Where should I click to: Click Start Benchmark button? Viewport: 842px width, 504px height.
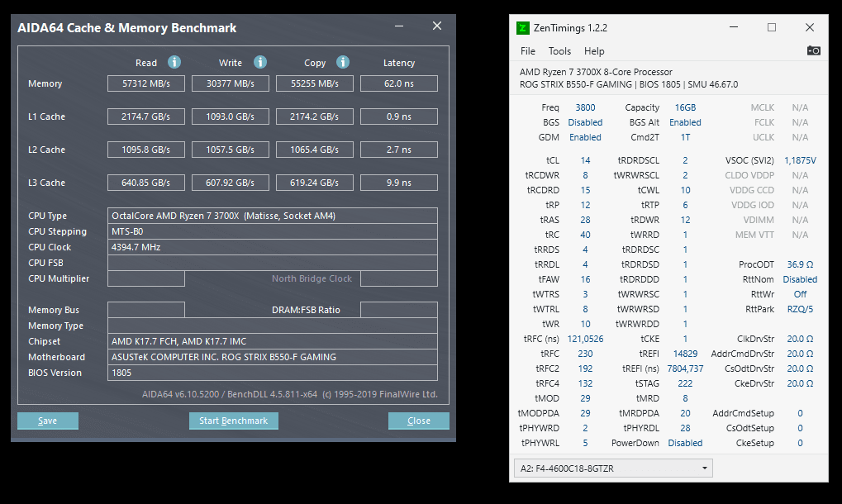coord(234,421)
